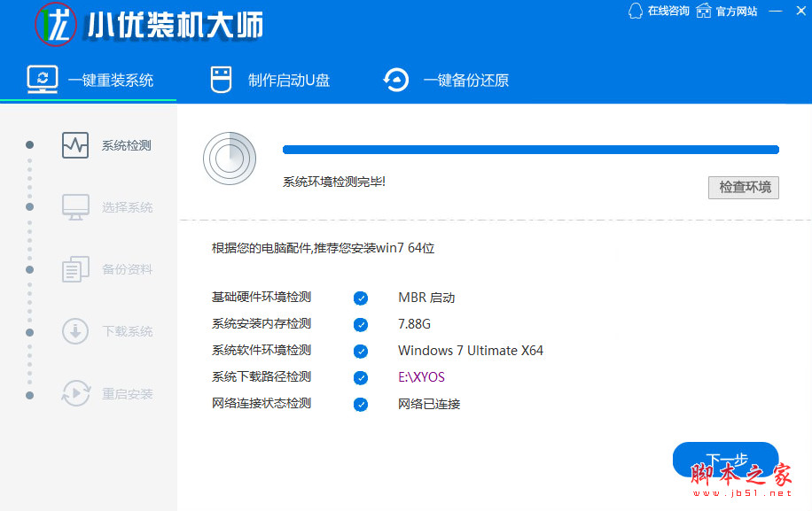Click the spinning detection circle icon

(230, 159)
